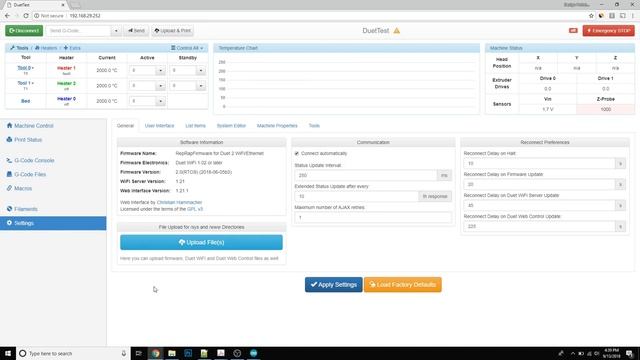Screen dimensions: 640x360
Task: Open Tool 0 standby temperature dropdown arrow
Action: tap(201, 70)
